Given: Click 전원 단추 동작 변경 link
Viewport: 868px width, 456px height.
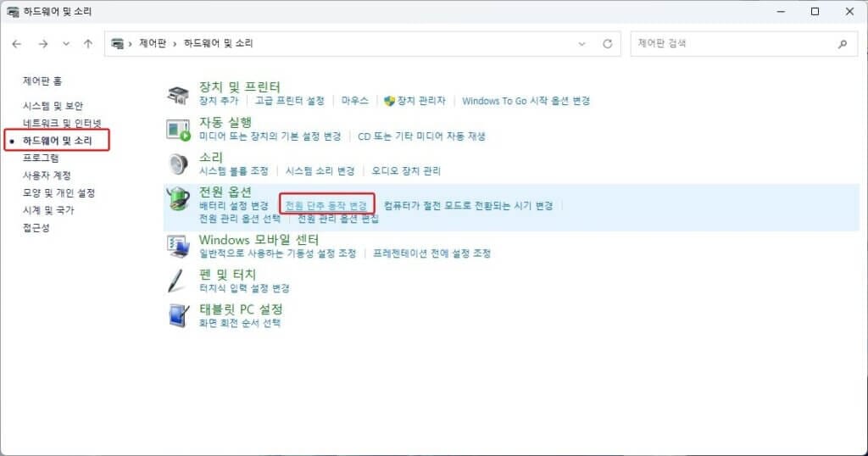Looking at the screenshot, I should coord(326,206).
